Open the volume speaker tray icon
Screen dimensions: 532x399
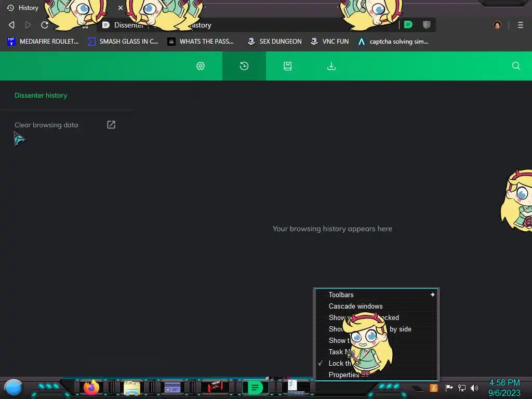click(x=474, y=388)
